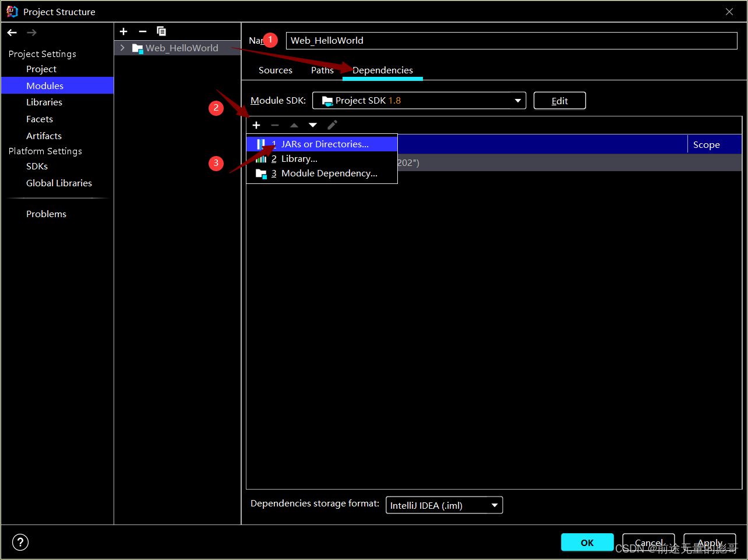Select Modules in Project Settings
Viewport: 748px width, 560px height.
click(x=57, y=86)
